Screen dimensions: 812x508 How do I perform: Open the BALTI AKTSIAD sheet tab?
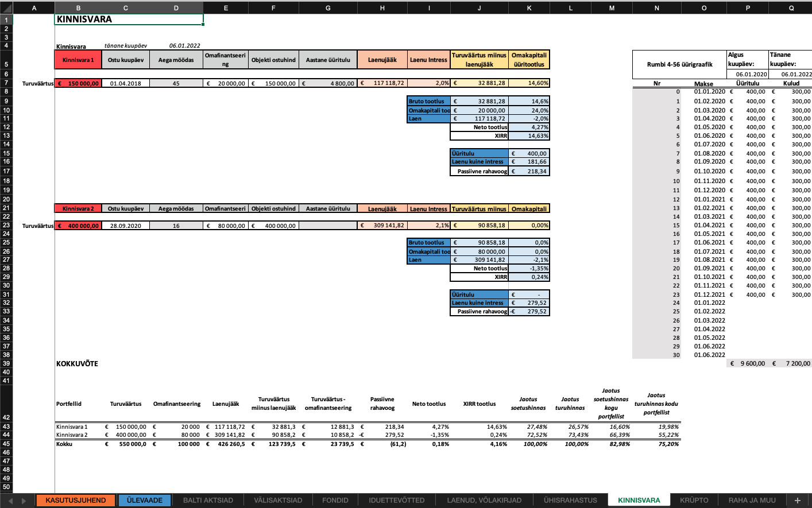208,501
